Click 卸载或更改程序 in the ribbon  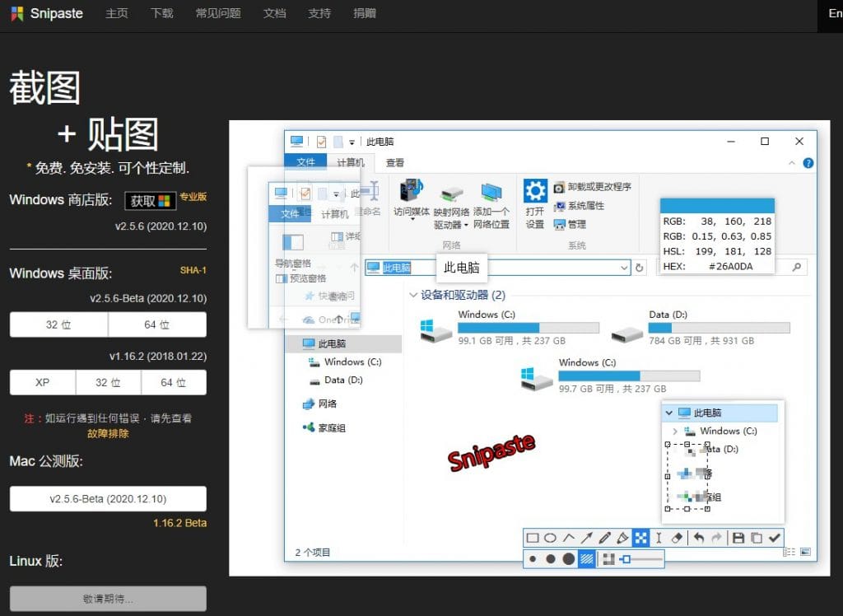point(593,187)
